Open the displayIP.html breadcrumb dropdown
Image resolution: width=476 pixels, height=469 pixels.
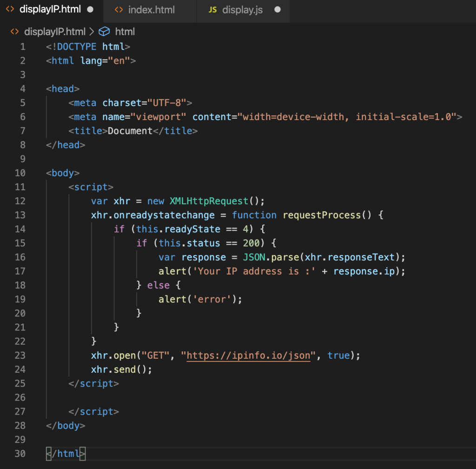[54, 32]
